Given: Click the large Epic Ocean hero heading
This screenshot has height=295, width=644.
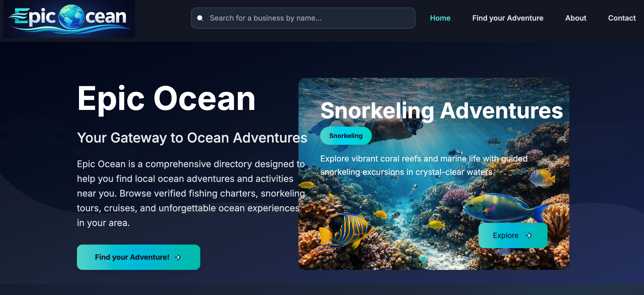Looking at the screenshot, I should point(166,99).
